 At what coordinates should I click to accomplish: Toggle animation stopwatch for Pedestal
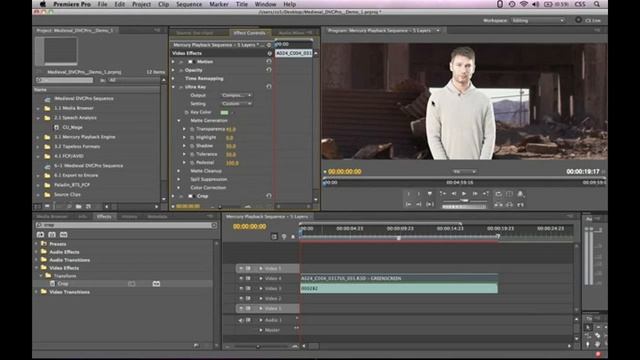[x=192, y=162]
